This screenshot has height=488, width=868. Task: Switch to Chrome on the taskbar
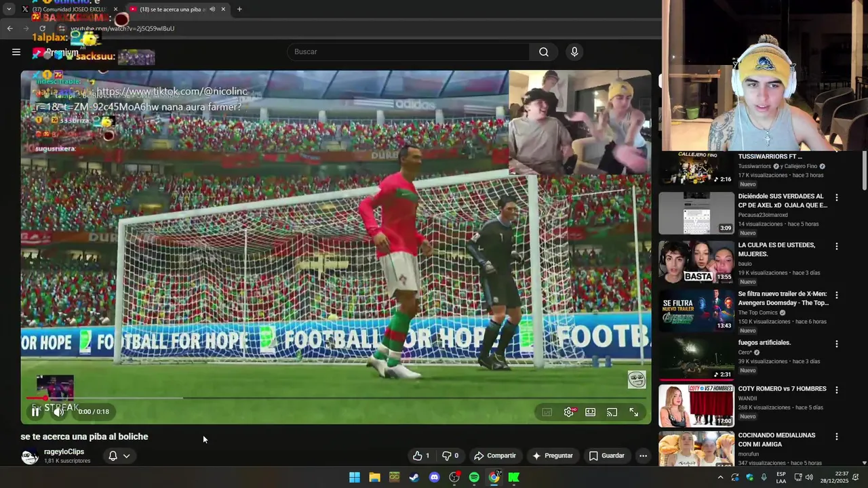click(x=494, y=477)
